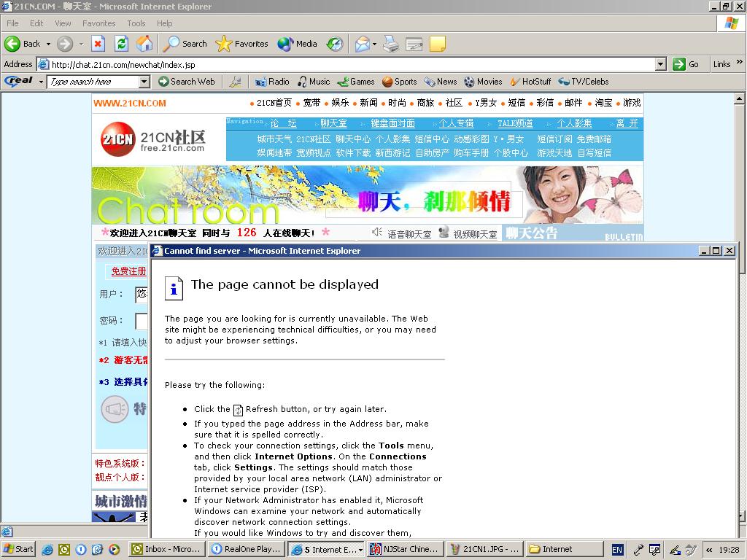Open the Favorites menu in menu bar
Screen dimensions: 747x560
(x=98, y=23)
